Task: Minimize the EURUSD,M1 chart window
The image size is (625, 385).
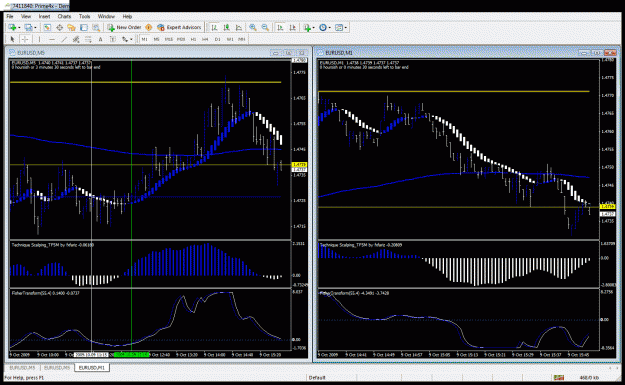Action: click(584, 53)
